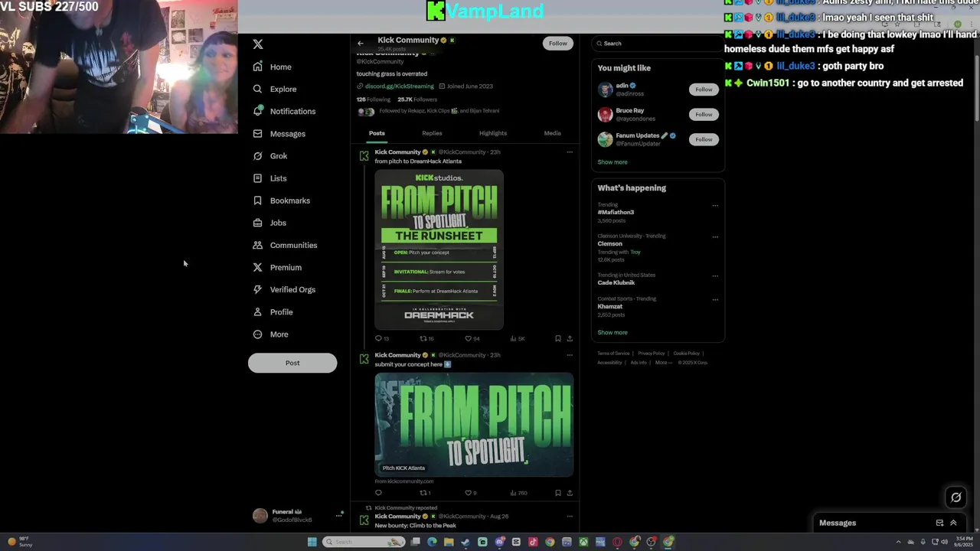
Task: Open Jobs in the sidebar
Action: pos(269,223)
